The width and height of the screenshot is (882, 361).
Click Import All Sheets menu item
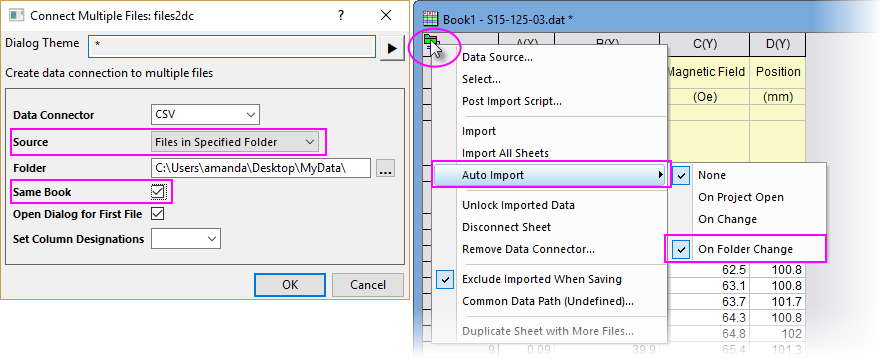[x=505, y=153]
